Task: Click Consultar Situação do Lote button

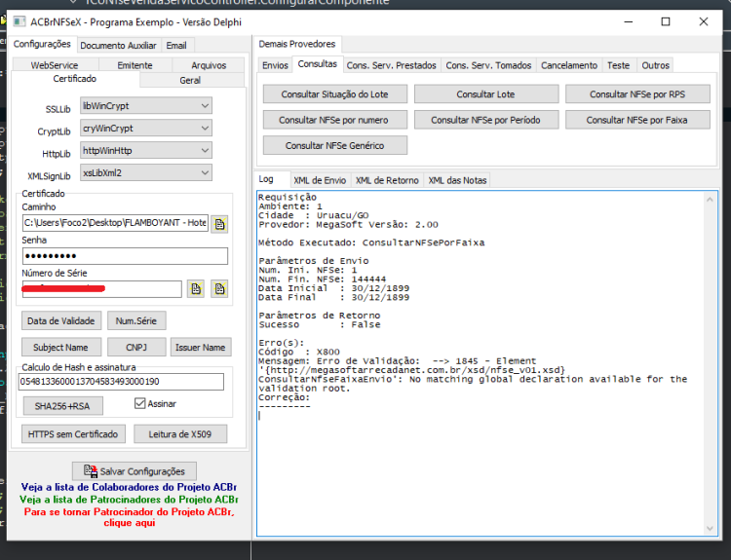Action: coord(334,94)
